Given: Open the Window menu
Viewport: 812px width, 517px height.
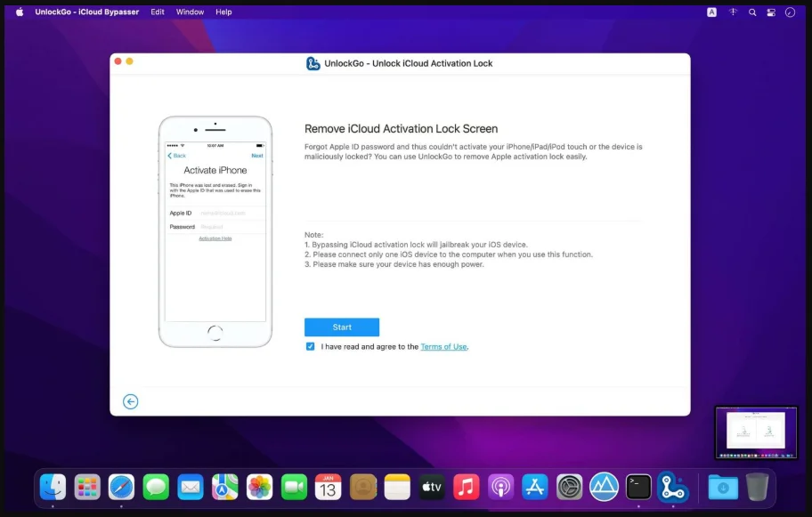Looking at the screenshot, I should (x=190, y=12).
